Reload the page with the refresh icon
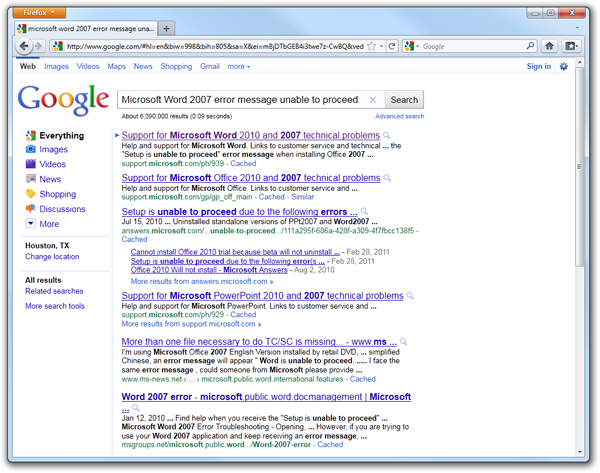 [392, 46]
